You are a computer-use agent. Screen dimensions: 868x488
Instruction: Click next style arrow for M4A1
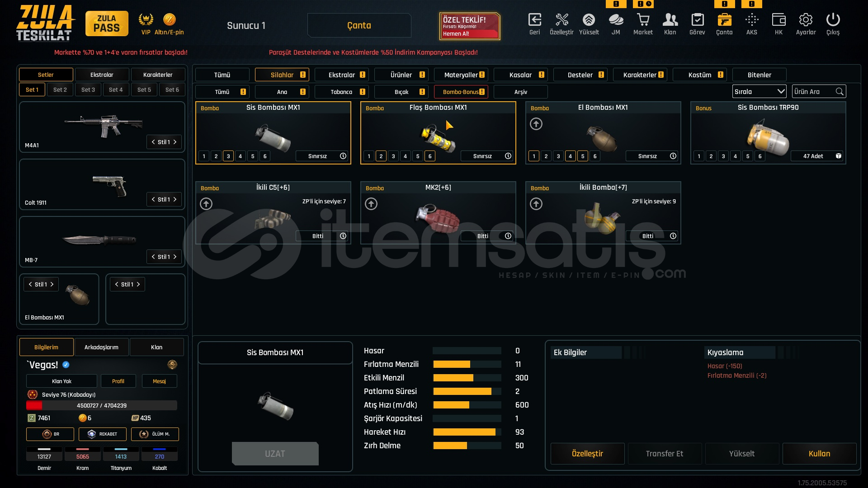[x=175, y=142]
